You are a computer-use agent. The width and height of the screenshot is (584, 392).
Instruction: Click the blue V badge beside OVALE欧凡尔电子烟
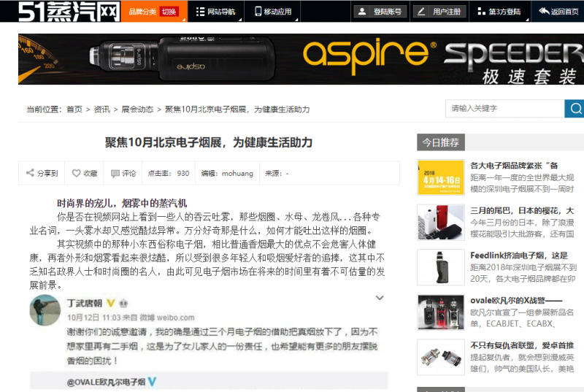coord(152,382)
